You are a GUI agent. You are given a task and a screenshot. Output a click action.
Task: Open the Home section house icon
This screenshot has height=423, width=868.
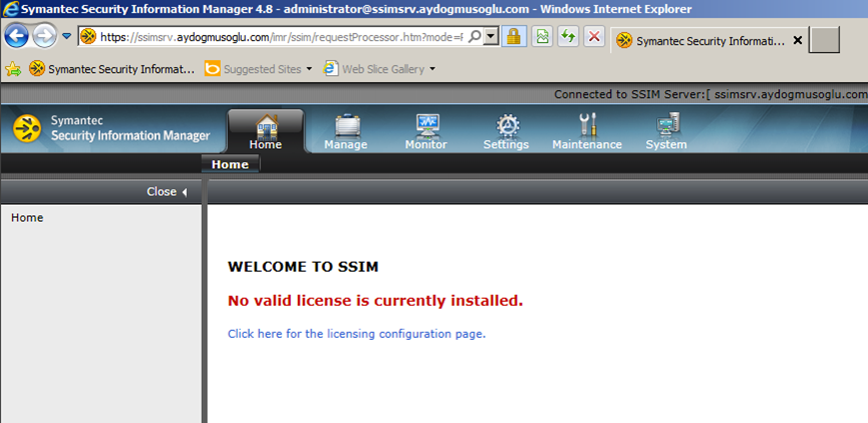[x=267, y=126]
